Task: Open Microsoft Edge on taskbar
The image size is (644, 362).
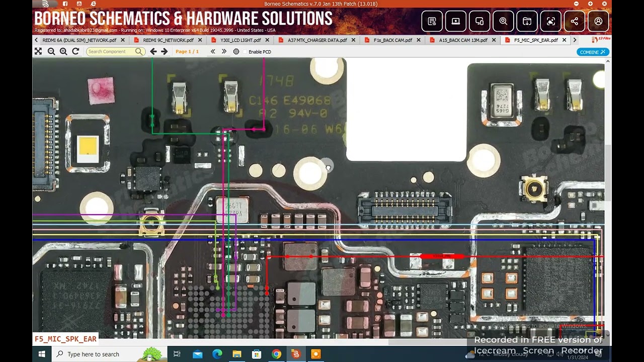Action: [217, 354]
